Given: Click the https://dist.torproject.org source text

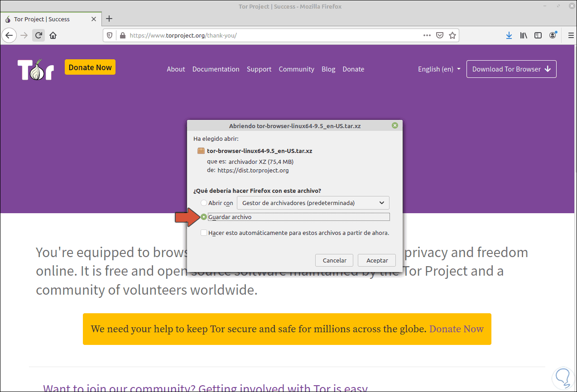Looking at the screenshot, I should tap(253, 171).
